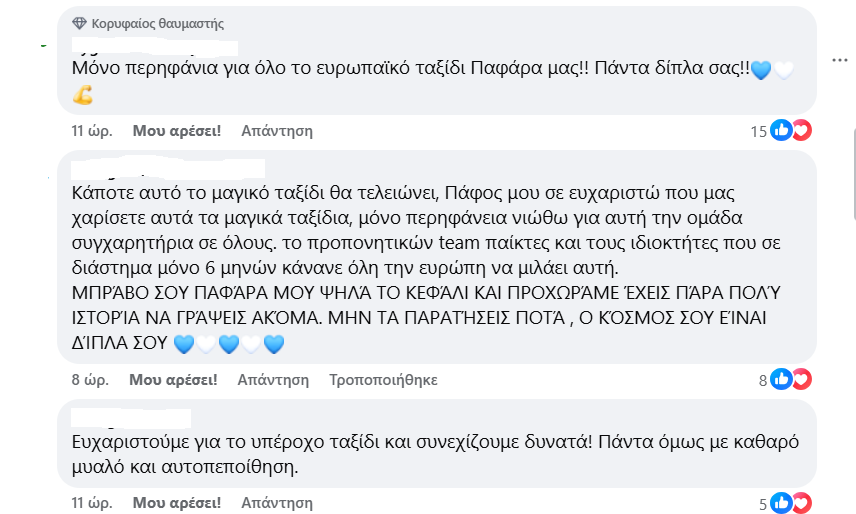Click the like reaction icon beside 5

pos(781,503)
